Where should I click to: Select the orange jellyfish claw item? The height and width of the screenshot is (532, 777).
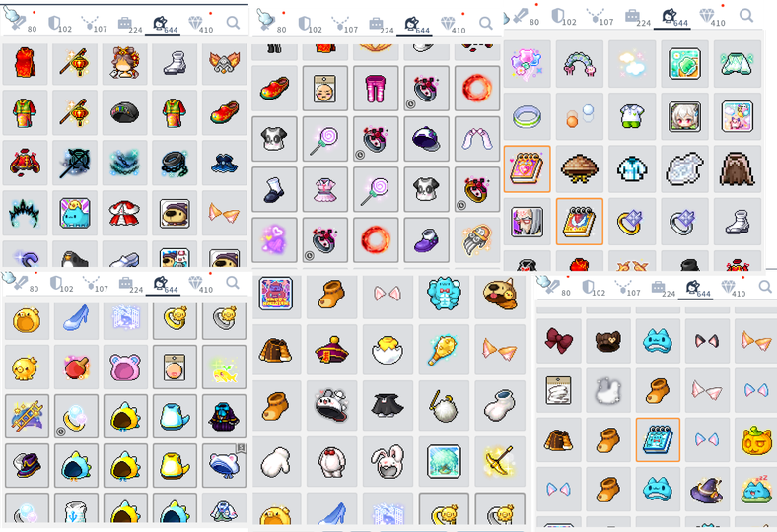point(477,240)
